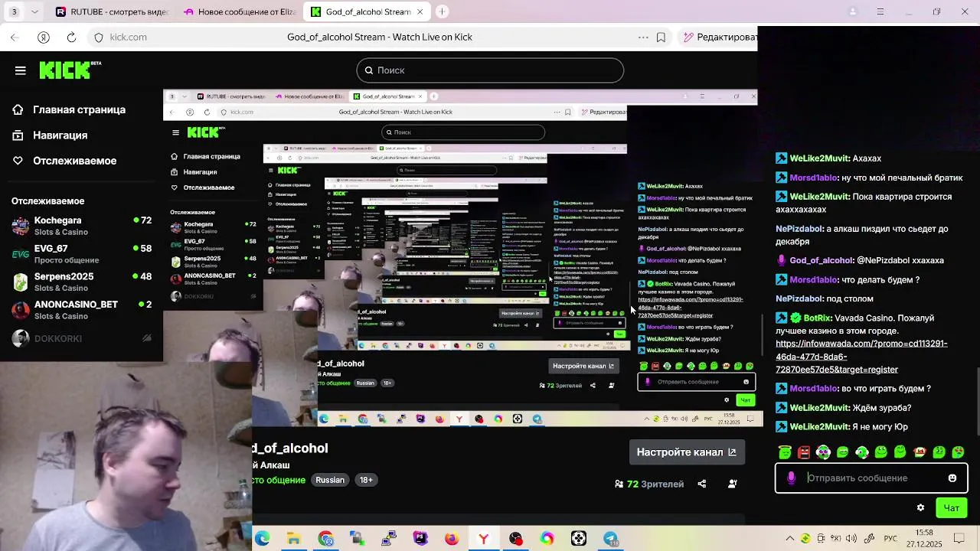
Task: Switch РУС input language
Action: pyautogui.click(x=890, y=539)
